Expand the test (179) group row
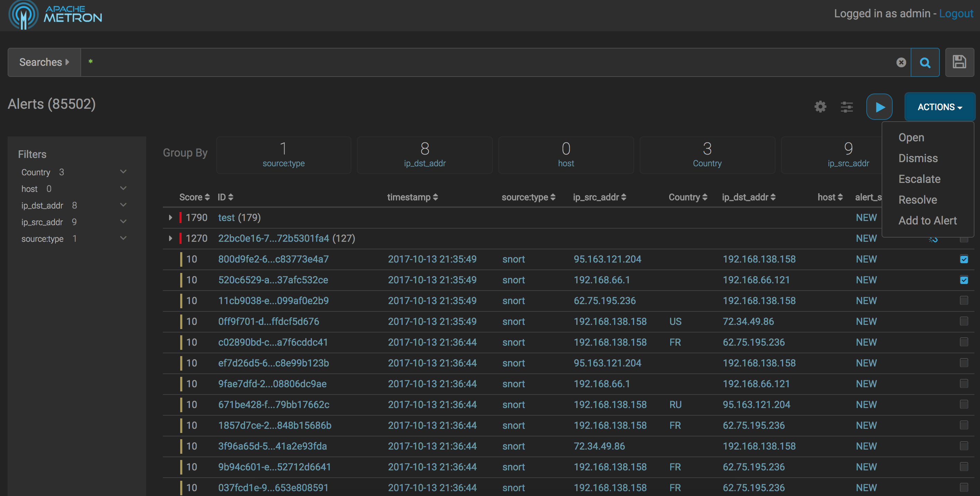Image resolution: width=980 pixels, height=496 pixels. [170, 218]
